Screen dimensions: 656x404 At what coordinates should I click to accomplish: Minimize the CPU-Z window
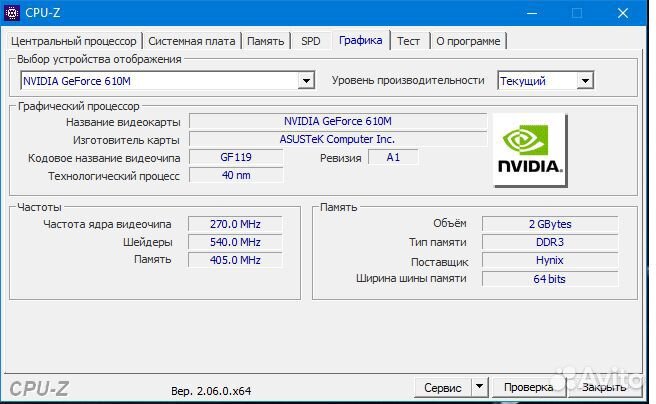(532, 13)
